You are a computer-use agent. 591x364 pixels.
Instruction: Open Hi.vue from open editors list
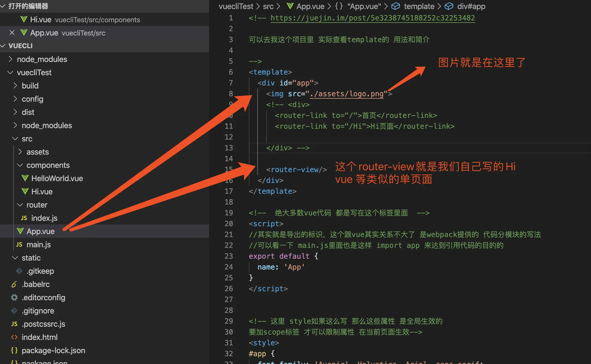coord(41,20)
